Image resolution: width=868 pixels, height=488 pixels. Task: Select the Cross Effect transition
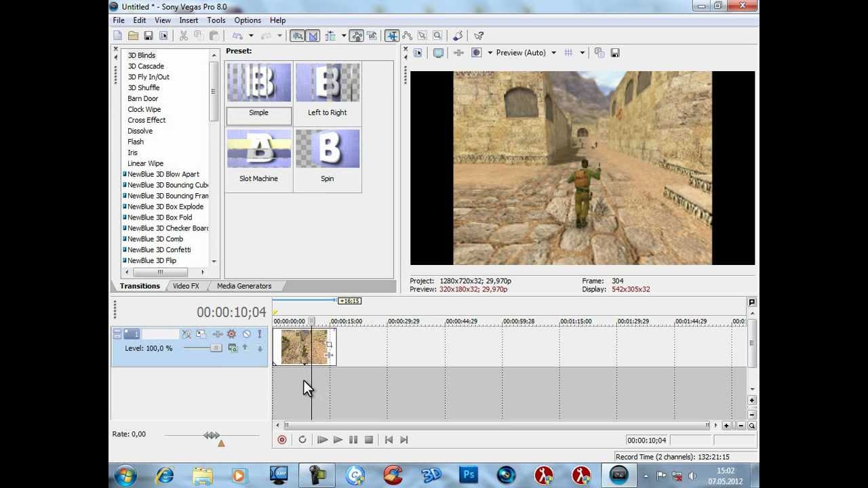tap(146, 120)
